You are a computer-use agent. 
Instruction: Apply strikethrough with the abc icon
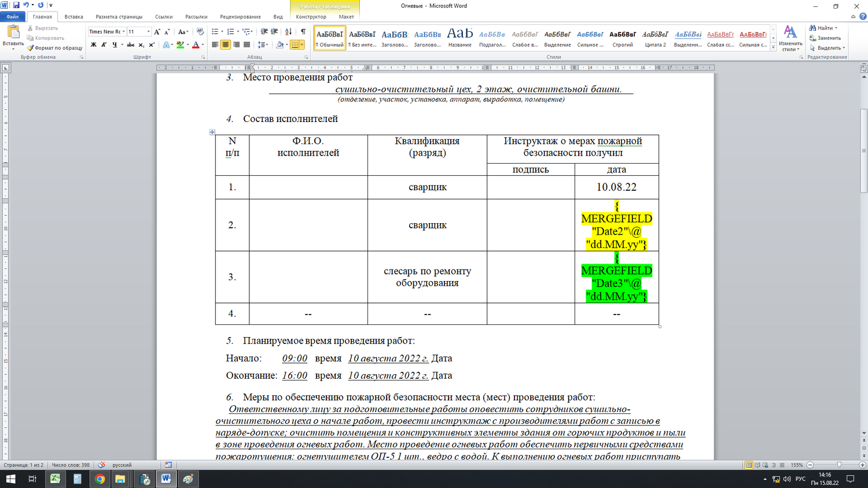130,45
